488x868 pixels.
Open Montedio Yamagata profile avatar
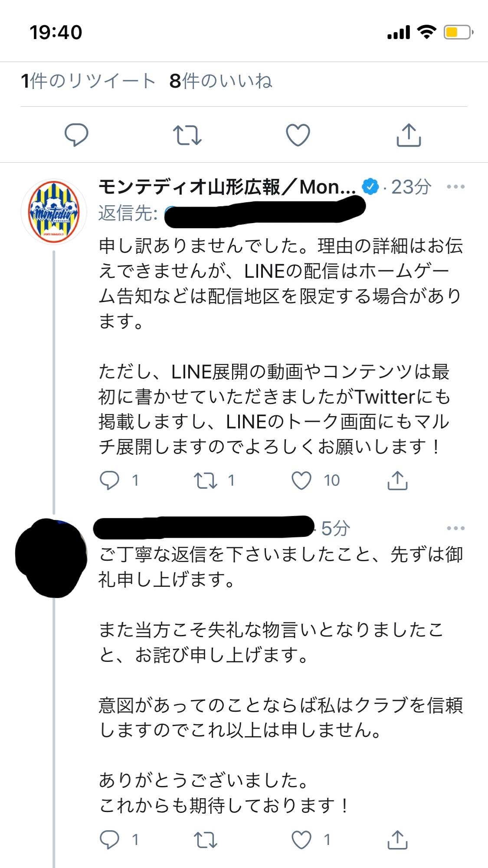tap(54, 212)
